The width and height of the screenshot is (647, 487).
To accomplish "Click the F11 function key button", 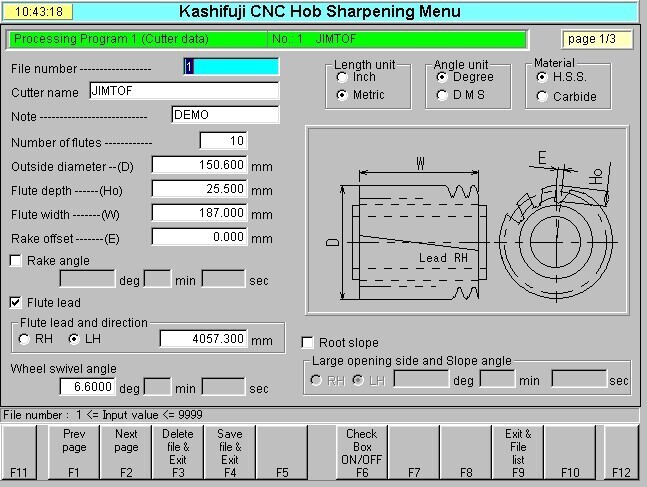I will pyautogui.click(x=19, y=452).
